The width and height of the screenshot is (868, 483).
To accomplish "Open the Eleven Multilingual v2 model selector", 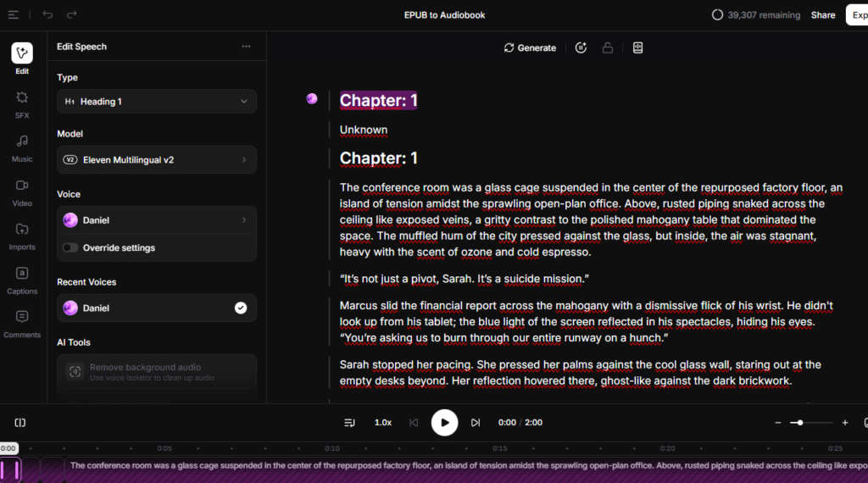I will [156, 159].
